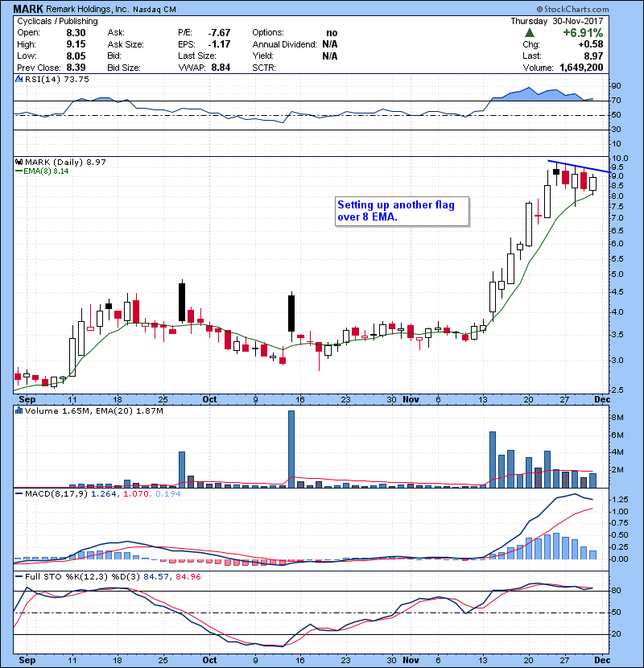The height and width of the screenshot is (668, 644).
Task: Click the green up-triangle change icon
Action: pos(530,33)
